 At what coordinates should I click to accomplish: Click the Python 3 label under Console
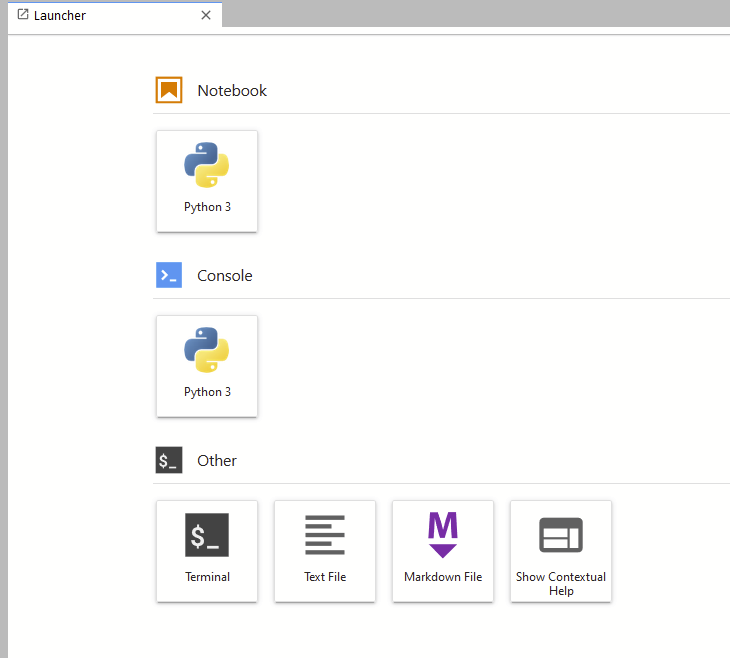coord(207,392)
